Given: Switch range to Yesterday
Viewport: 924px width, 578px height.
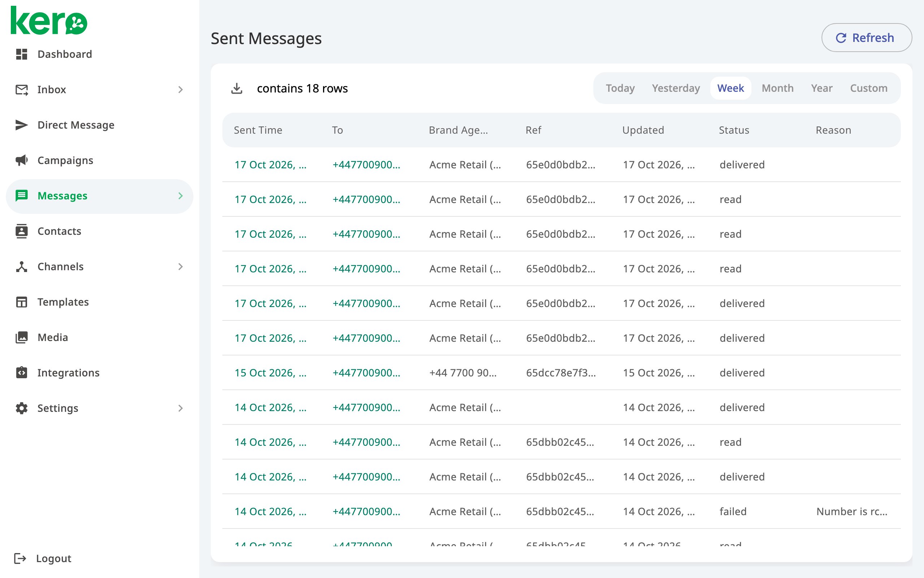Looking at the screenshot, I should click(x=676, y=88).
